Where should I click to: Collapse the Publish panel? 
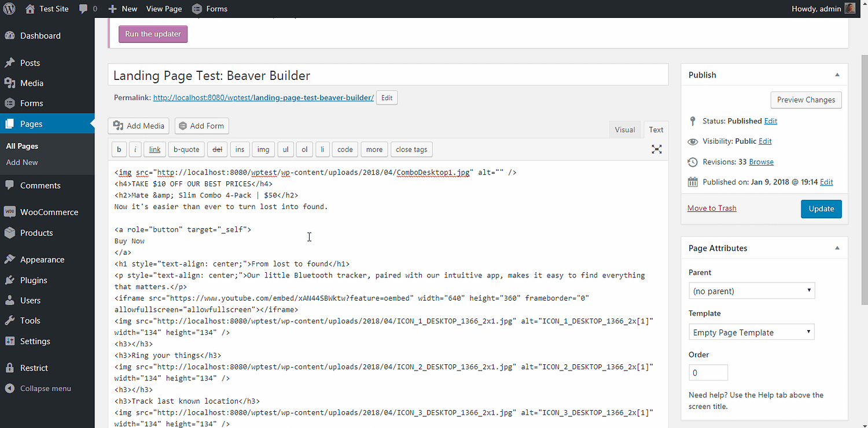click(x=837, y=75)
